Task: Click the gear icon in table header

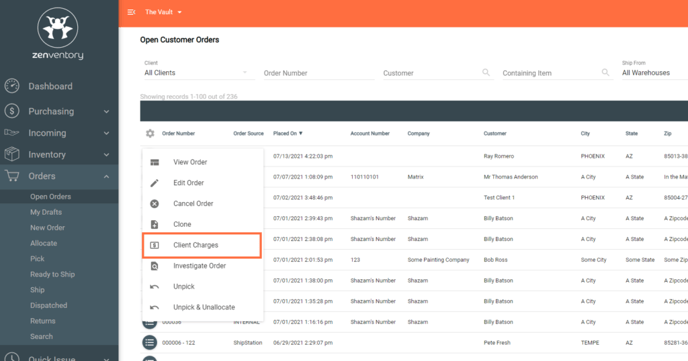Action: (x=150, y=133)
